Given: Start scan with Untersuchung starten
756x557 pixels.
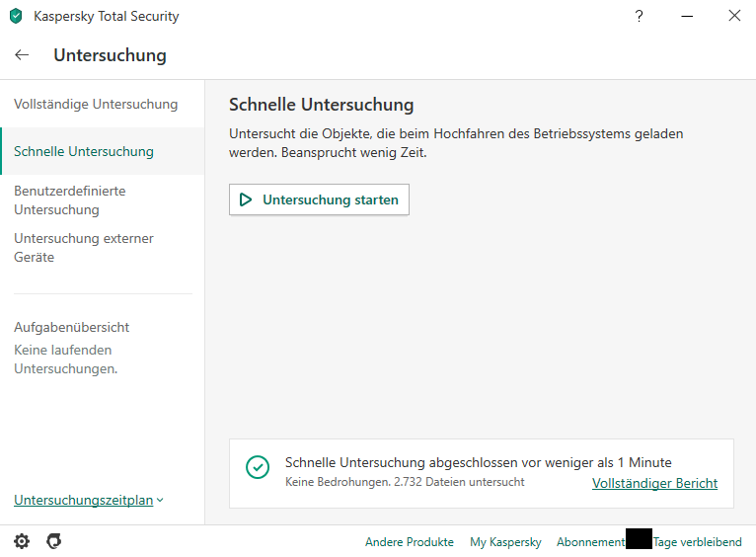Looking at the screenshot, I should [319, 199].
